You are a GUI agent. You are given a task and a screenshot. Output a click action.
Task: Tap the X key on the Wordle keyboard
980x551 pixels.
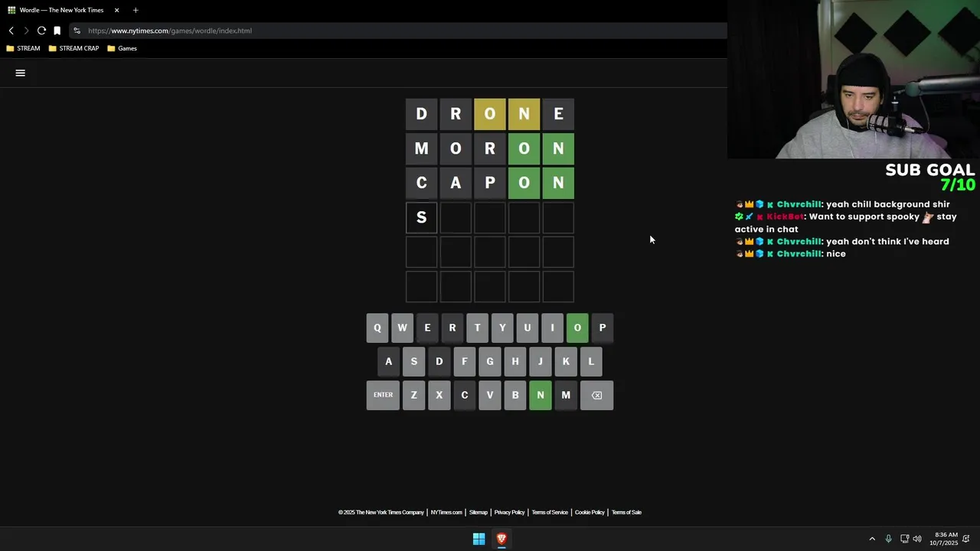pyautogui.click(x=439, y=395)
